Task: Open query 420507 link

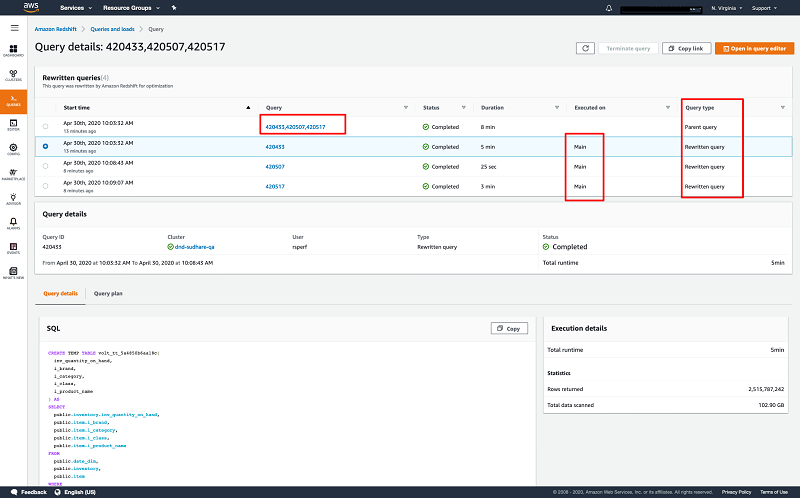Action: tap(274, 166)
